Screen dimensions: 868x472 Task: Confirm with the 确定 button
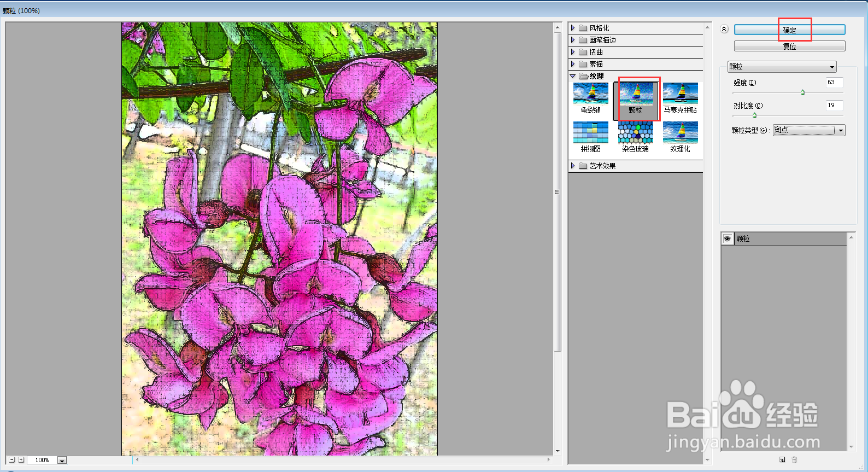[x=789, y=30]
